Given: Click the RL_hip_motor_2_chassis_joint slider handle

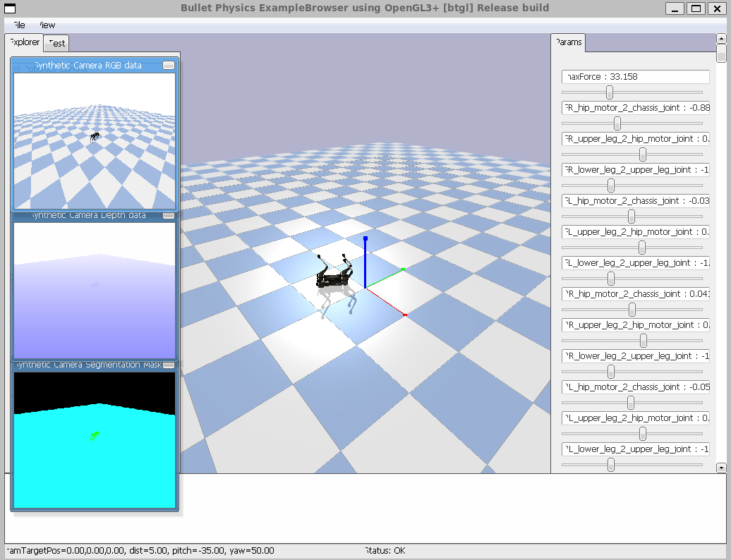Looking at the screenshot, I should click(631, 403).
